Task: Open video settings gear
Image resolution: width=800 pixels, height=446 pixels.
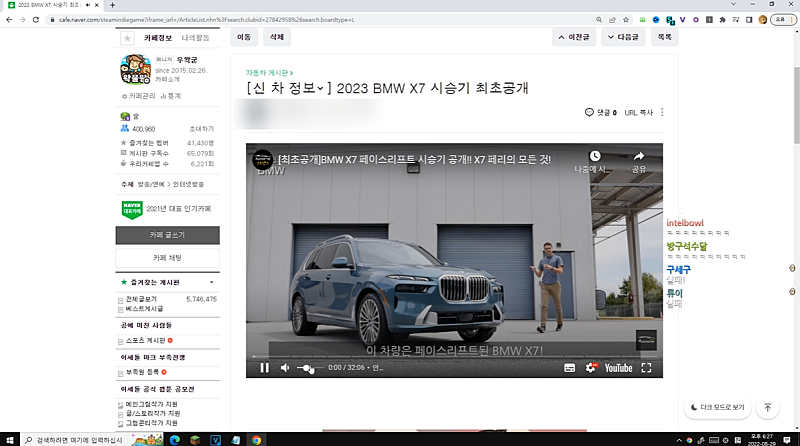Action: coord(590,368)
